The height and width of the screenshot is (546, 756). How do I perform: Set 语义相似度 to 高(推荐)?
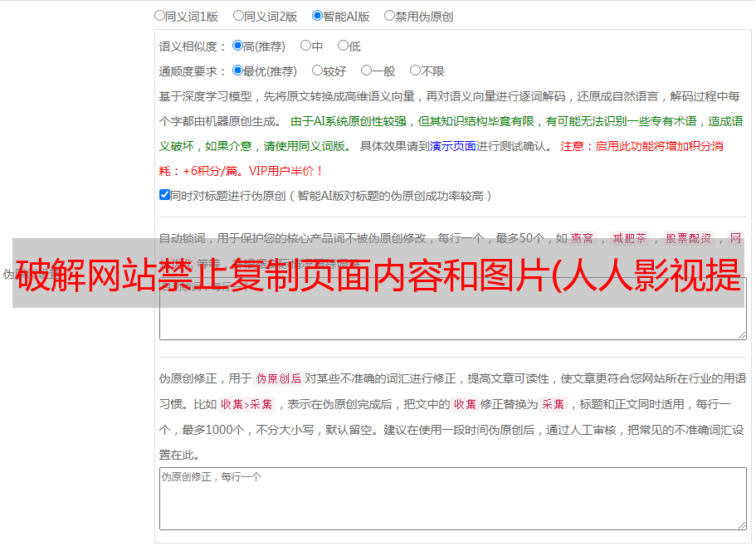pos(237,46)
